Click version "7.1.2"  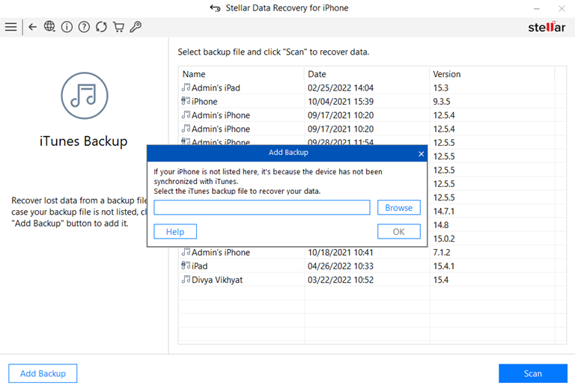[442, 252]
